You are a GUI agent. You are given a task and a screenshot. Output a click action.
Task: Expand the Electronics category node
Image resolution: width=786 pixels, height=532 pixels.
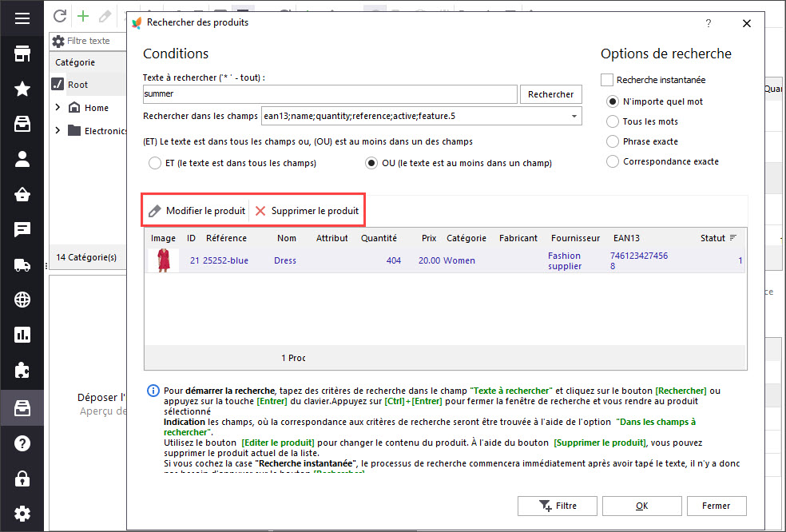tap(58, 130)
